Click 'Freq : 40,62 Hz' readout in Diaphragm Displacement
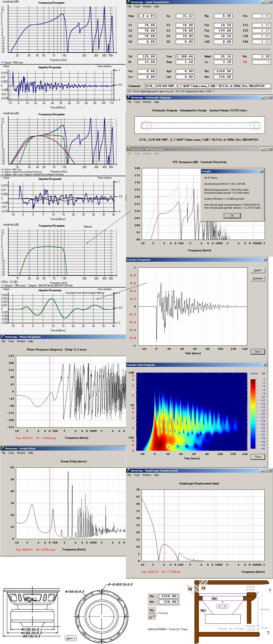The width and height of the screenshot is (273, 644). point(150,572)
